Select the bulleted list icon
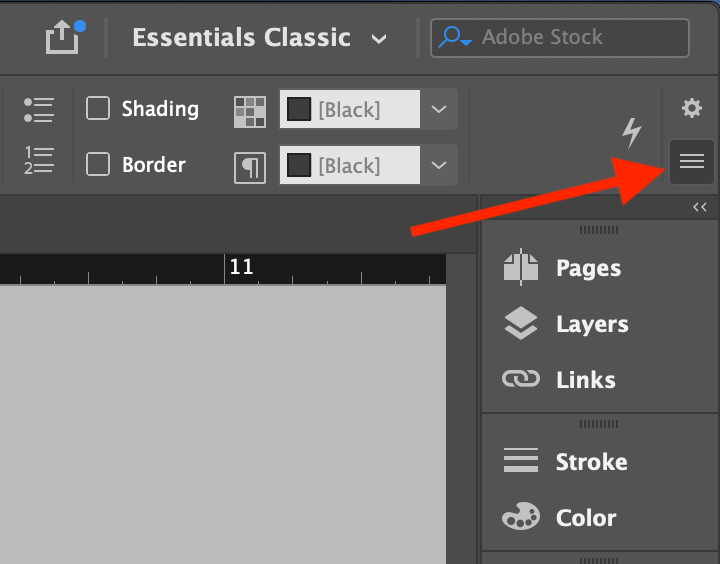Viewport: 720px width, 564px height. (38, 110)
